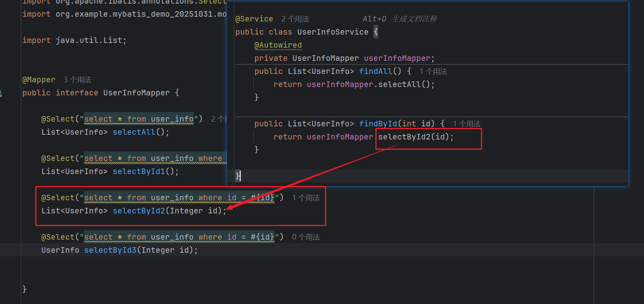644x304 pixels.
Task: Click the @Autowired annotation
Action: coord(278,45)
